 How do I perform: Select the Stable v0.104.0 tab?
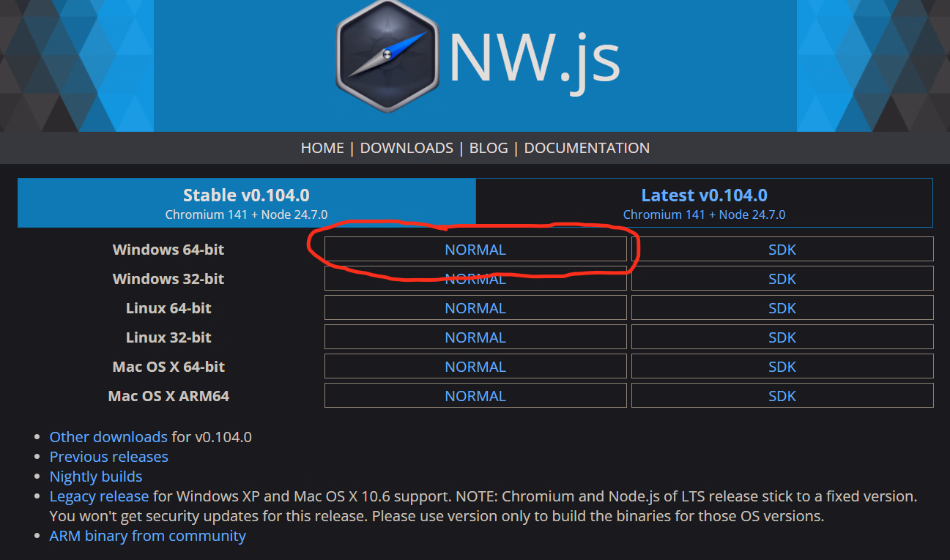tap(246, 203)
